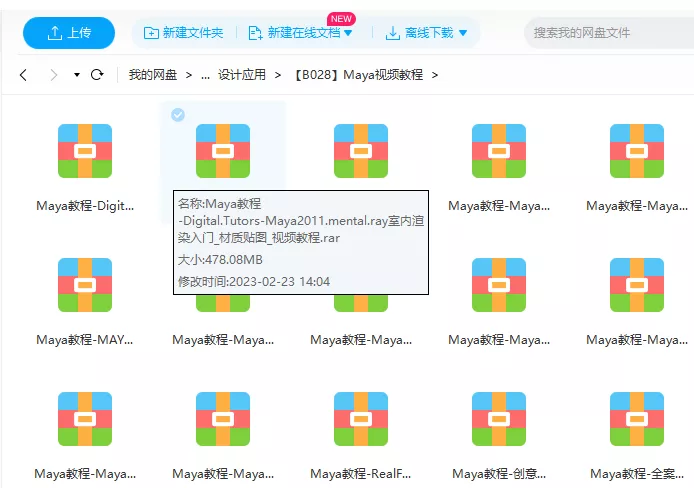
Task: Select 【B028】Maya视频教程 in the breadcrumb path
Action: 358,75
